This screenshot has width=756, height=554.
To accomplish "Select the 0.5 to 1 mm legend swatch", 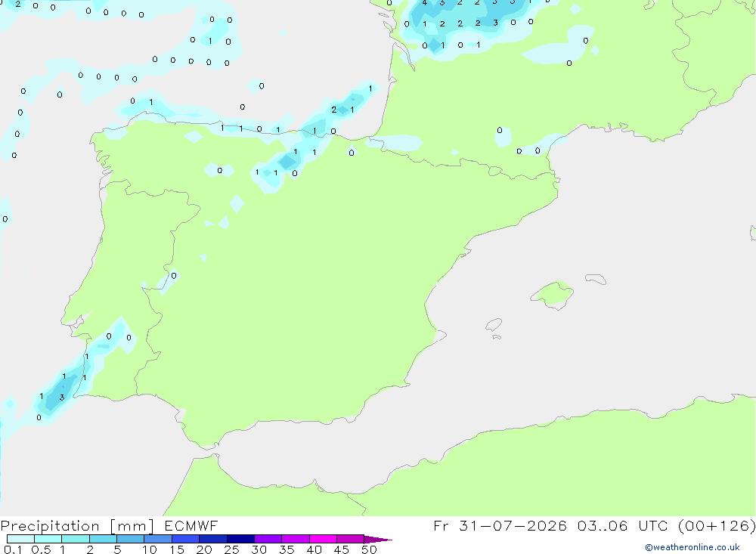I will point(48,539).
